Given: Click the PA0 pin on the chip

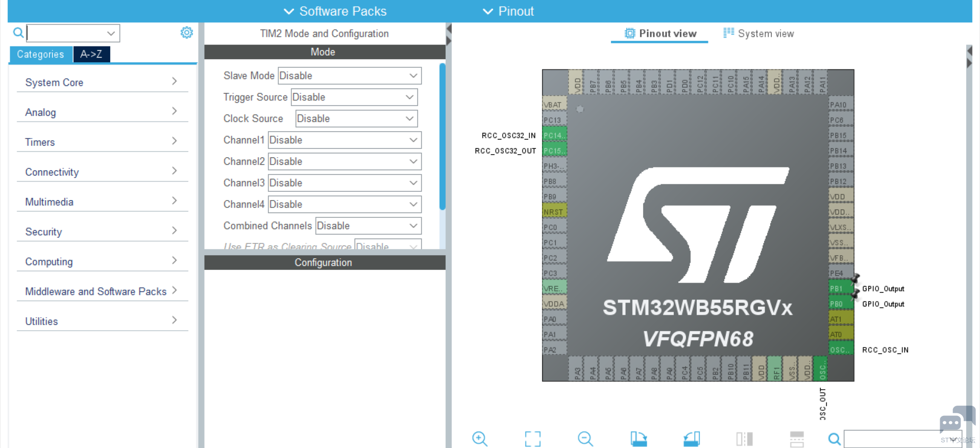Looking at the screenshot, I should click(x=554, y=319).
